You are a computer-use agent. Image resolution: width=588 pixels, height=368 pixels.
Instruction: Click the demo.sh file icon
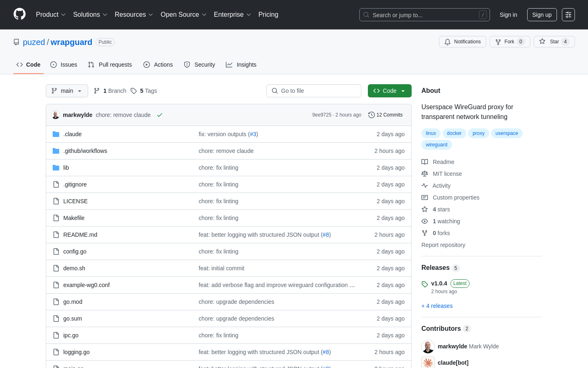point(56,268)
